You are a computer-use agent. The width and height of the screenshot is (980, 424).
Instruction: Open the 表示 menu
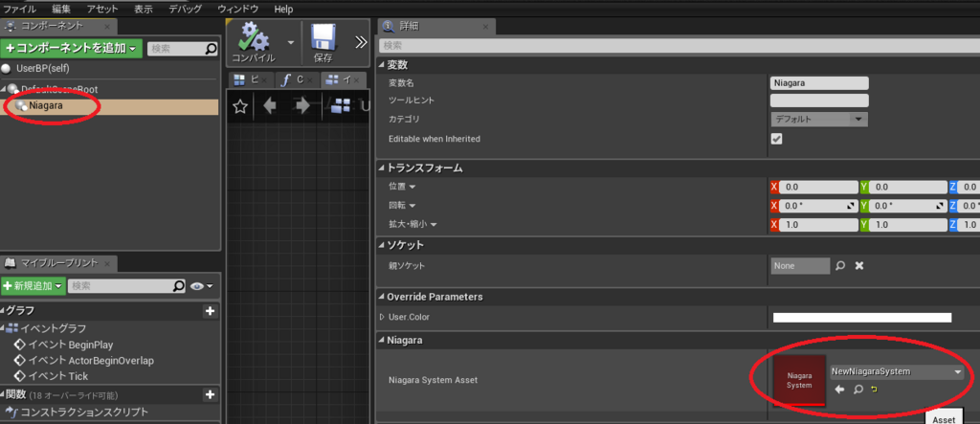coord(144,10)
